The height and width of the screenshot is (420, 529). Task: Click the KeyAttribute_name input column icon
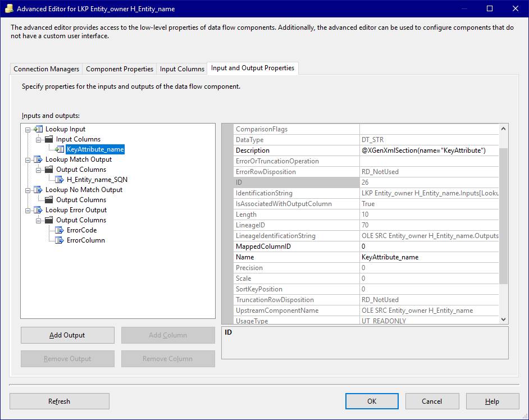point(60,149)
